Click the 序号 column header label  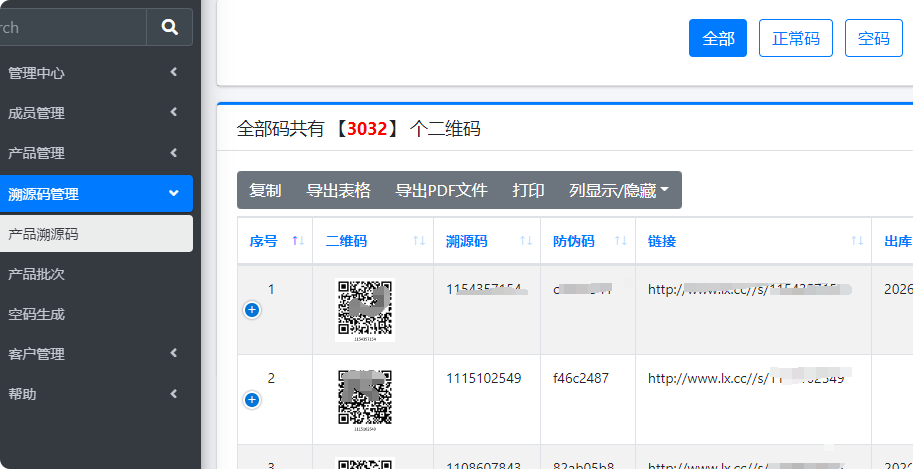tap(264, 241)
